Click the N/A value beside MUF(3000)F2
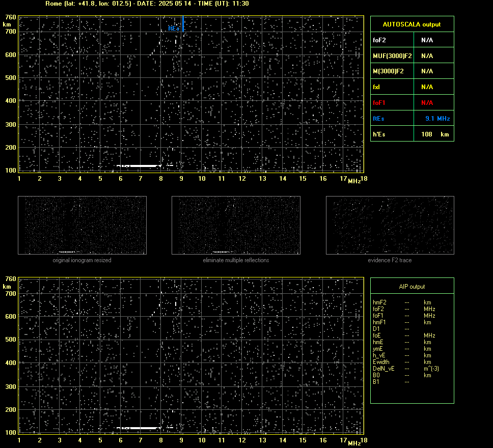Viewport: 493px width, 448px height. click(427, 55)
